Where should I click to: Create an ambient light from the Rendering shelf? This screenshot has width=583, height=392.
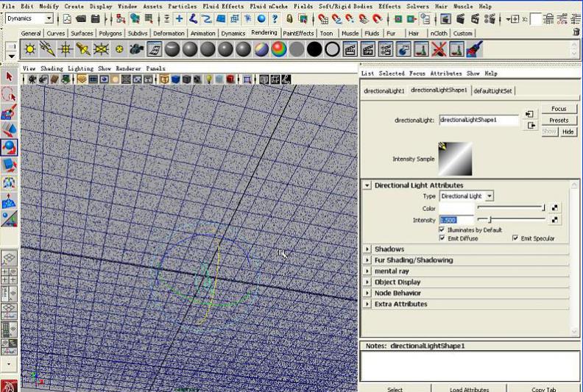29,49
